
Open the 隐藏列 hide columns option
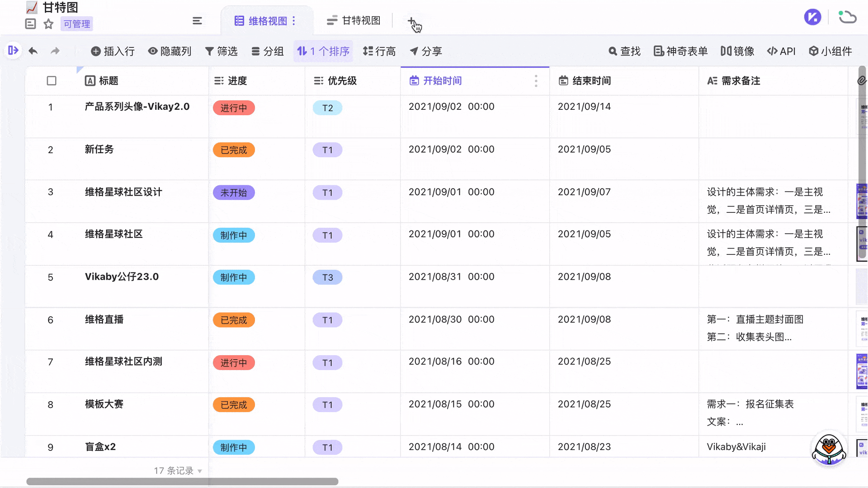point(170,52)
